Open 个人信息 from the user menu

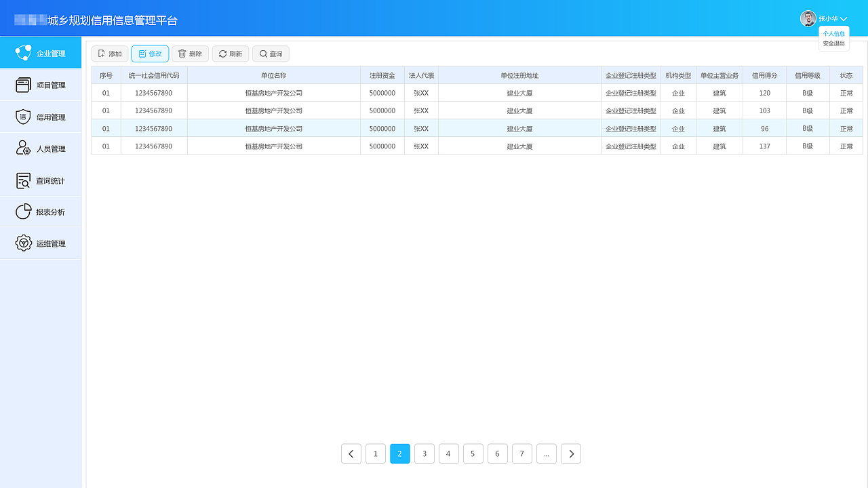[834, 33]
